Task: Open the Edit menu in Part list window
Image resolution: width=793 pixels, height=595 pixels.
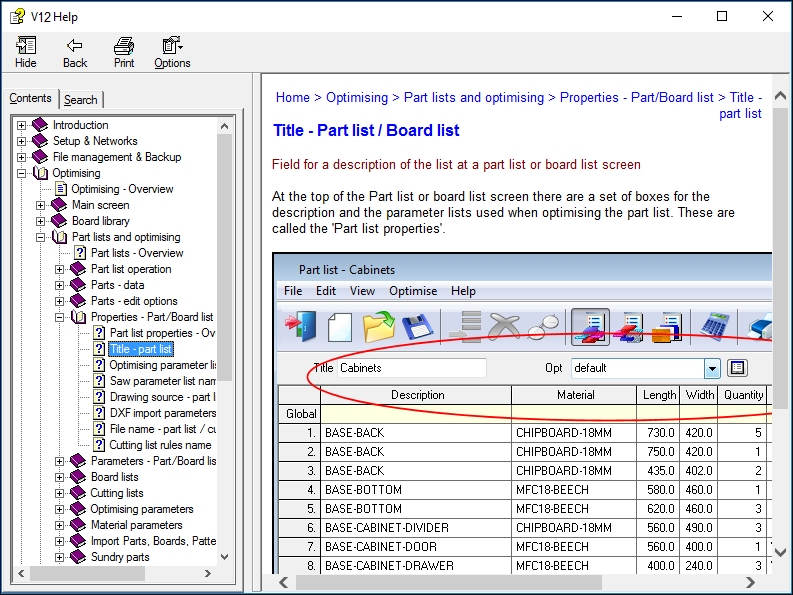Action: point(326,291)
